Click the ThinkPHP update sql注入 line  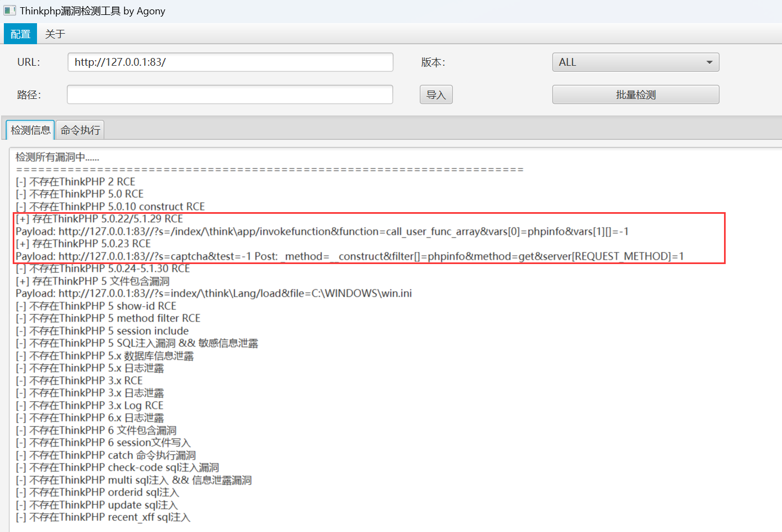click(x=97, y=505)
